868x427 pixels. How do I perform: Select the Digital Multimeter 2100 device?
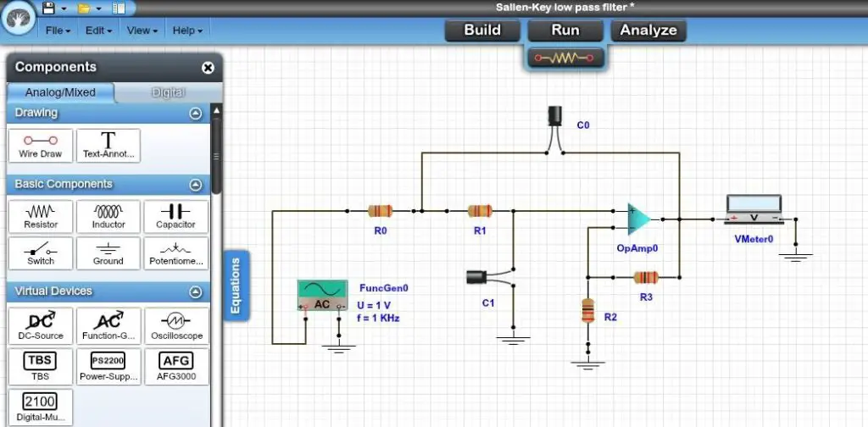[x=41, y=408]
